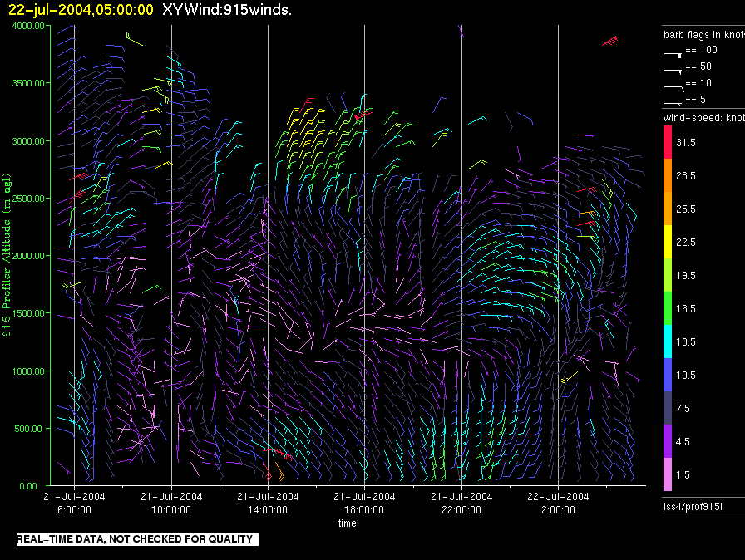Click the 21-Jul-2004 10:00:00 time label

click(171, 503)
